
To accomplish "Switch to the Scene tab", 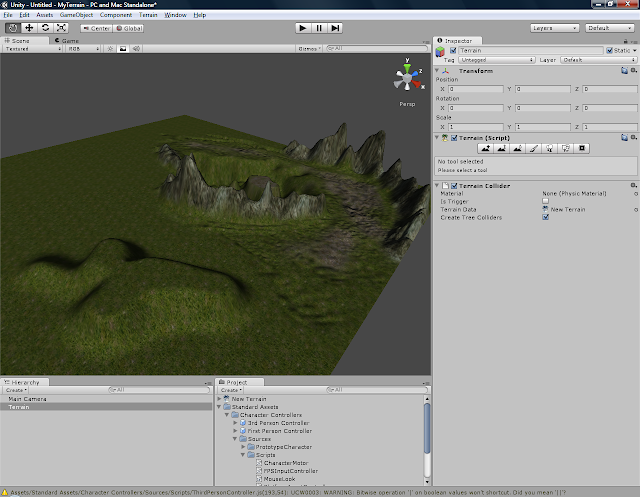I will point(20,40).
